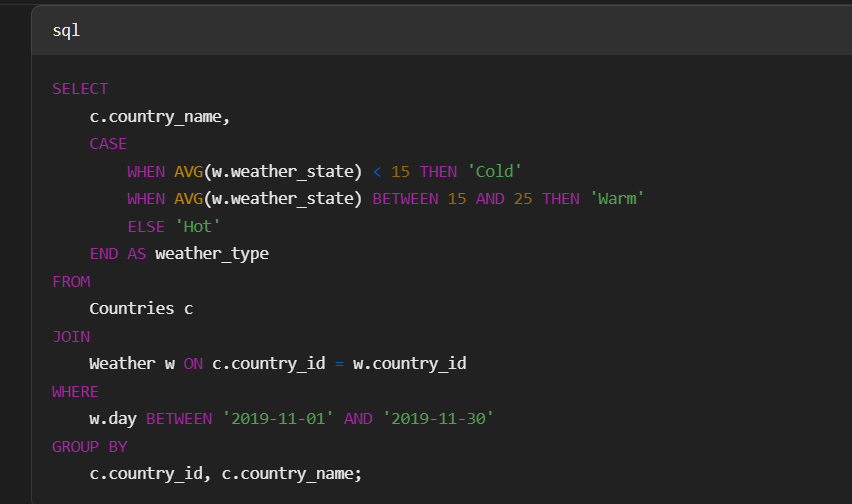Click the 'sql' language label in the header
Viewport: 852px width, 504px height.
(66, 30)
